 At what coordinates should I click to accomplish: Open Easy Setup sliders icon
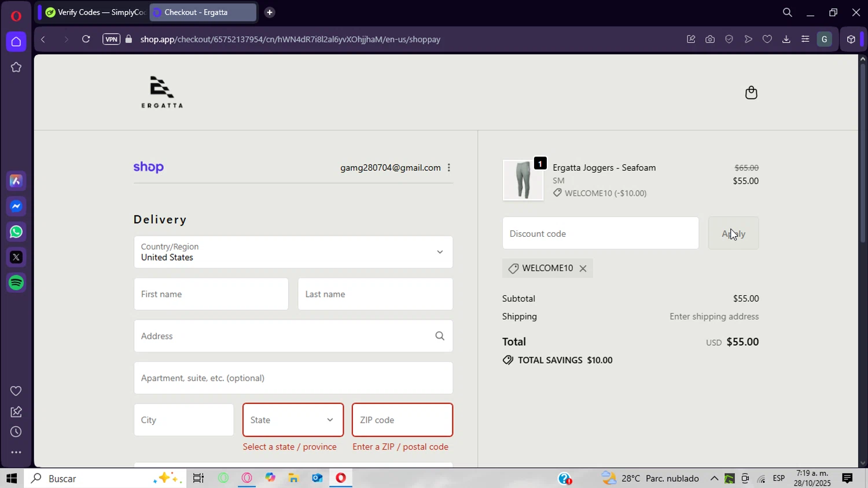click(x=805, y=39)
